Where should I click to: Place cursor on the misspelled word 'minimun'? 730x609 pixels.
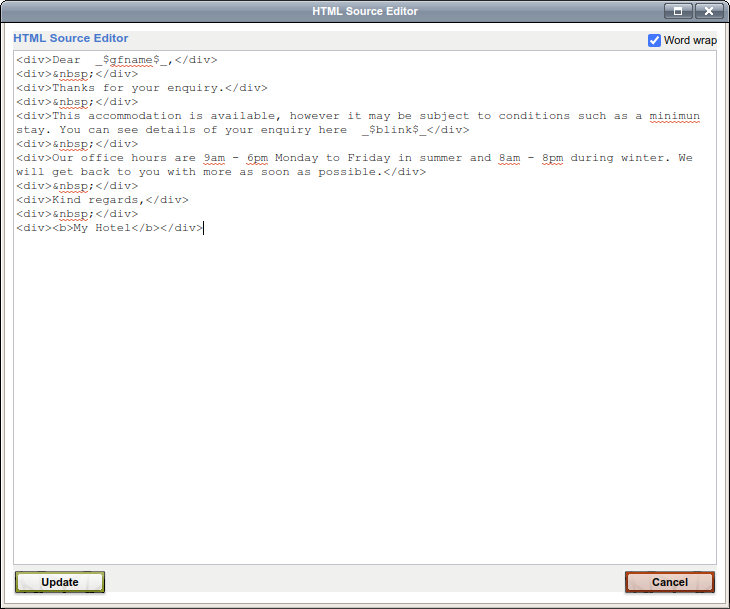click(674, 116)
